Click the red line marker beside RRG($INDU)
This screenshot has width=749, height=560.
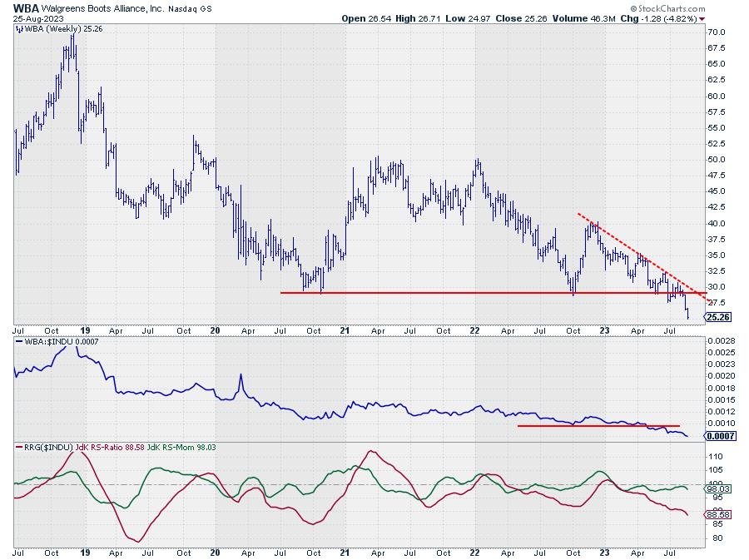click(19, 448)
